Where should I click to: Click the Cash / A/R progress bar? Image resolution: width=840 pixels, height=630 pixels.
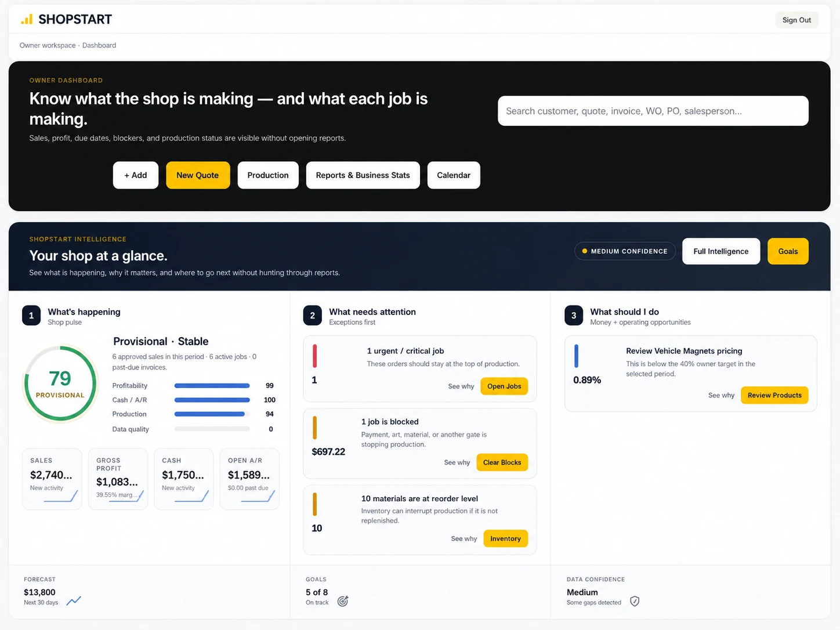212,400
